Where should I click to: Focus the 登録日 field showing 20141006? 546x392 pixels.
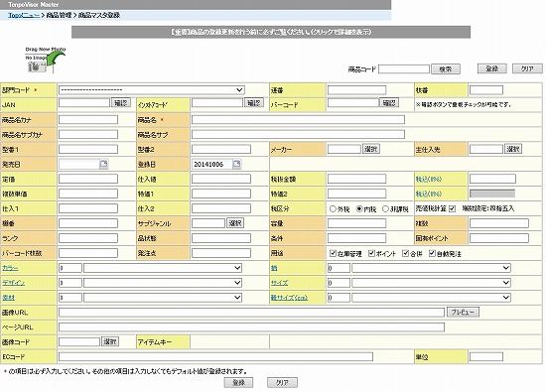click(x=212, y=164)
